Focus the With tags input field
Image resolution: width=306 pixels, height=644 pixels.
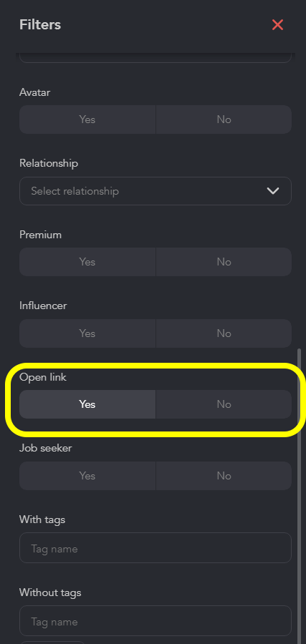coord(156,548)
